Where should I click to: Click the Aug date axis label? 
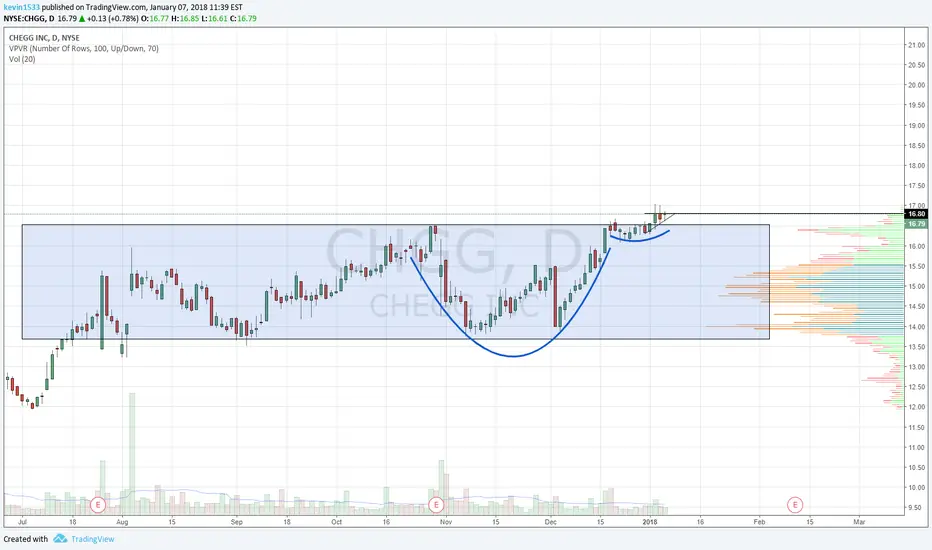point(122,522)
